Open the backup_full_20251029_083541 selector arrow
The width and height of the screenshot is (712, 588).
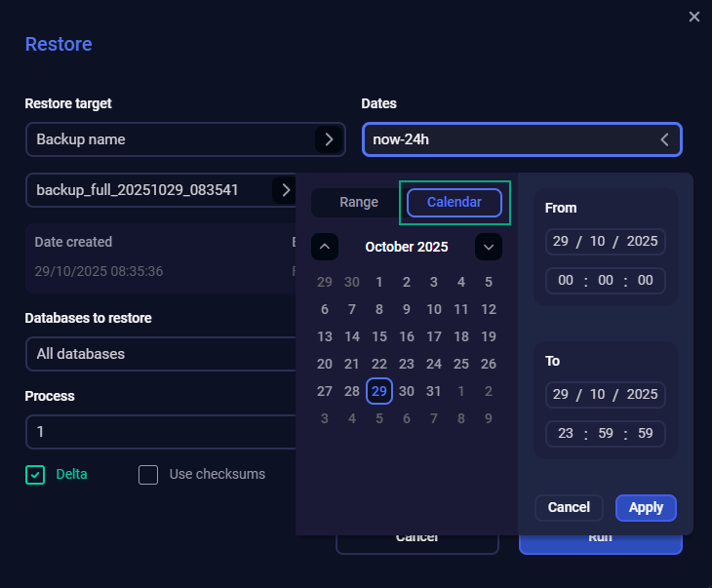tap(285, 189)
